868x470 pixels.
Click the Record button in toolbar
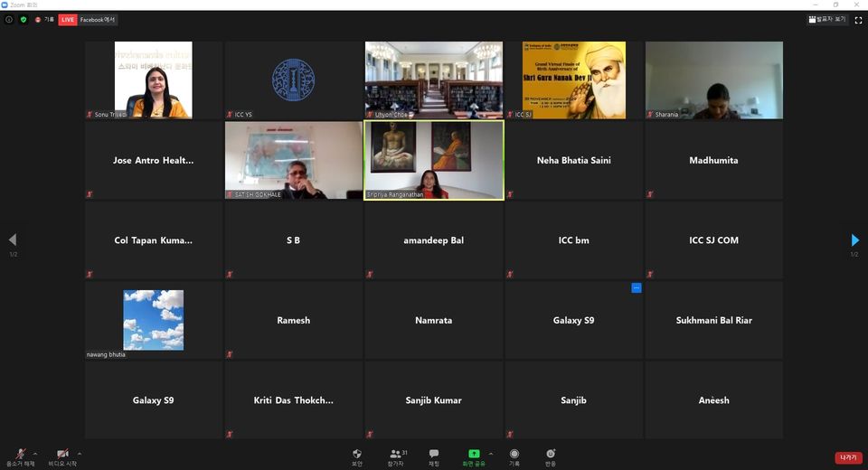tap(514, 455)
